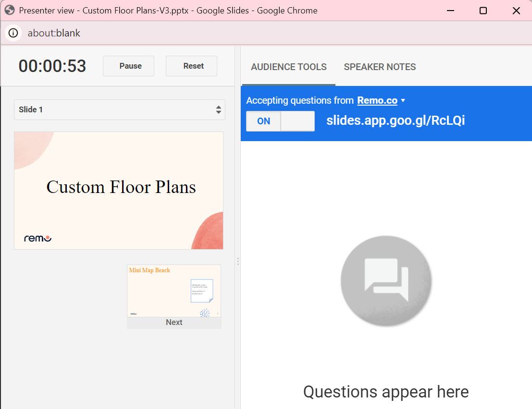Click the Mini Map Beach next slide thumbnail

173,291
